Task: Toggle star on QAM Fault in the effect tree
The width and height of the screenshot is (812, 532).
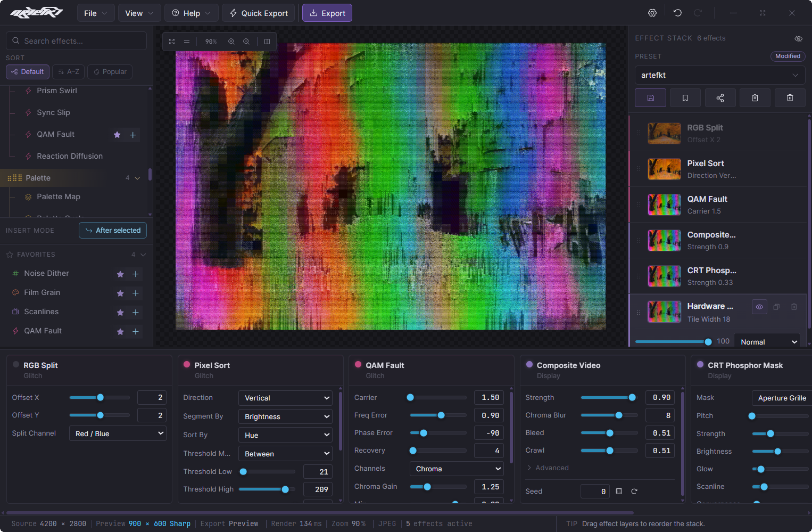Action: coord(117,135)
